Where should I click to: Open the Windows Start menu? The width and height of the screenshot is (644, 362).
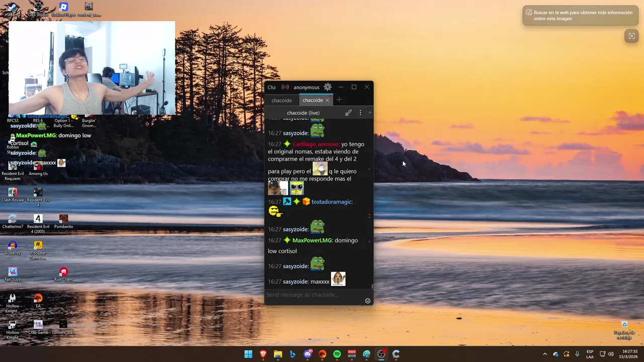248,354
